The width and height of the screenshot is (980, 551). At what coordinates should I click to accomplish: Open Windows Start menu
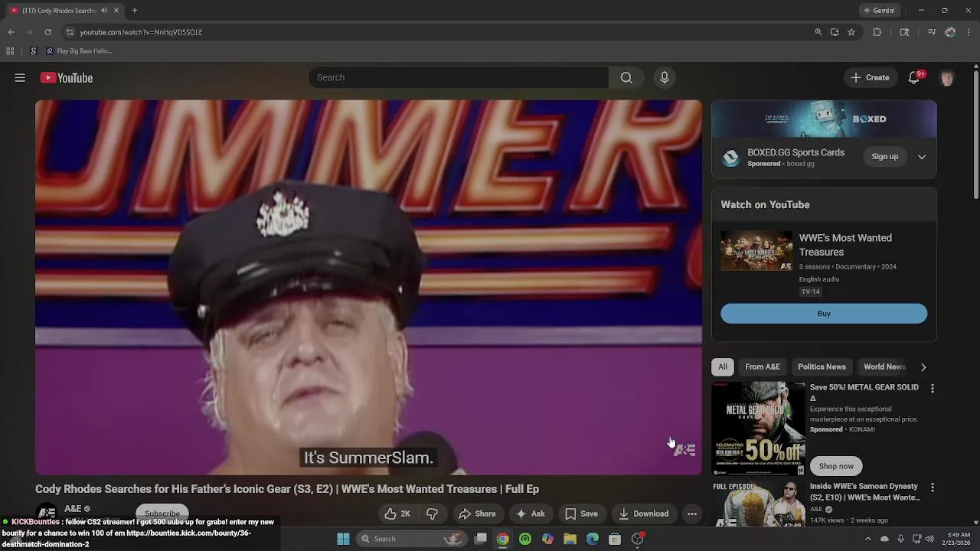pyautogui.click(x=343, y=539)
